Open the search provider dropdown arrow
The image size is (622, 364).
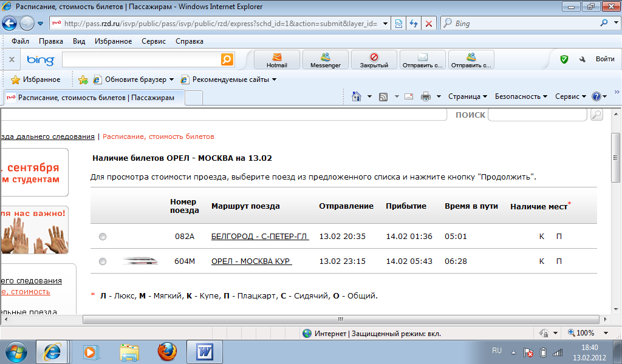point(616,23)
